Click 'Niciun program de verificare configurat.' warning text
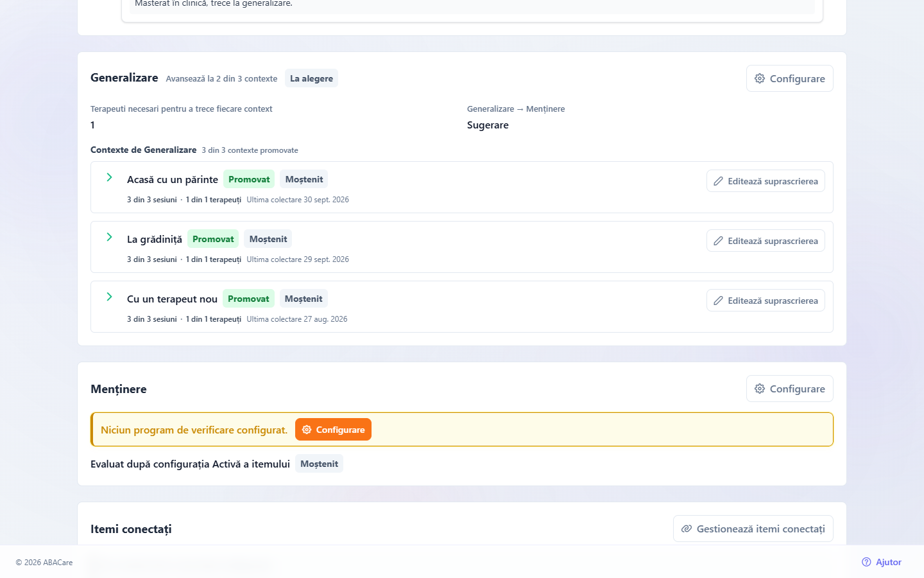Screen dimensions: 924x578 (x=194, y=430)
